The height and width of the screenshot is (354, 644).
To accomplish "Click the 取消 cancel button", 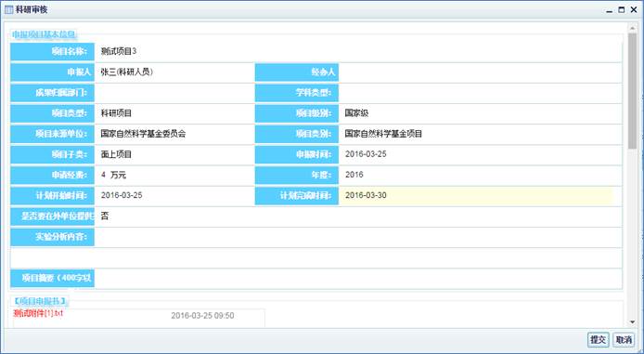I will click(x=624, y=340).
